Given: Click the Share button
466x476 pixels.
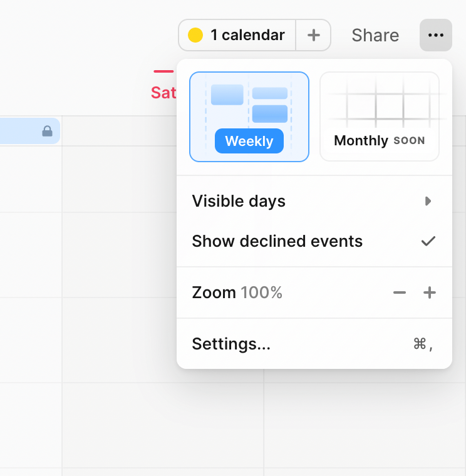Looking at the screenshot, I should click(x=375, y=35).
